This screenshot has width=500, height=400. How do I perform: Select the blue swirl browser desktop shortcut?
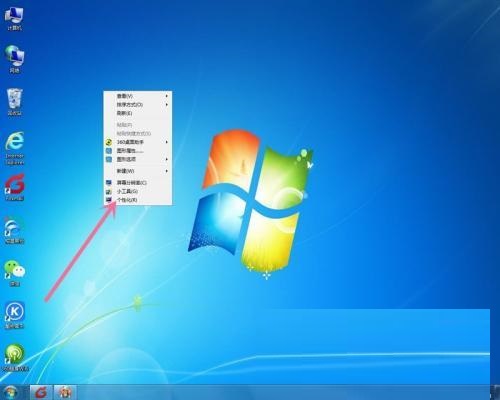[x=14, y=230]
